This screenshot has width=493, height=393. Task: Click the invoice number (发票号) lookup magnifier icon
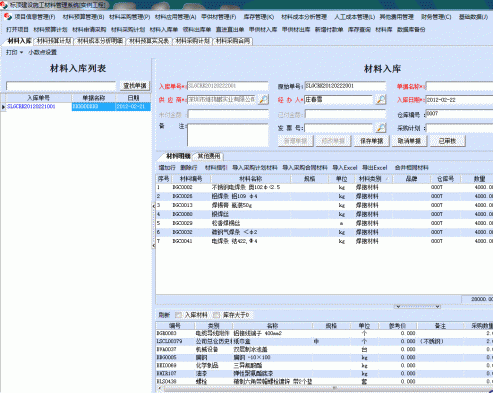[381, 128]
